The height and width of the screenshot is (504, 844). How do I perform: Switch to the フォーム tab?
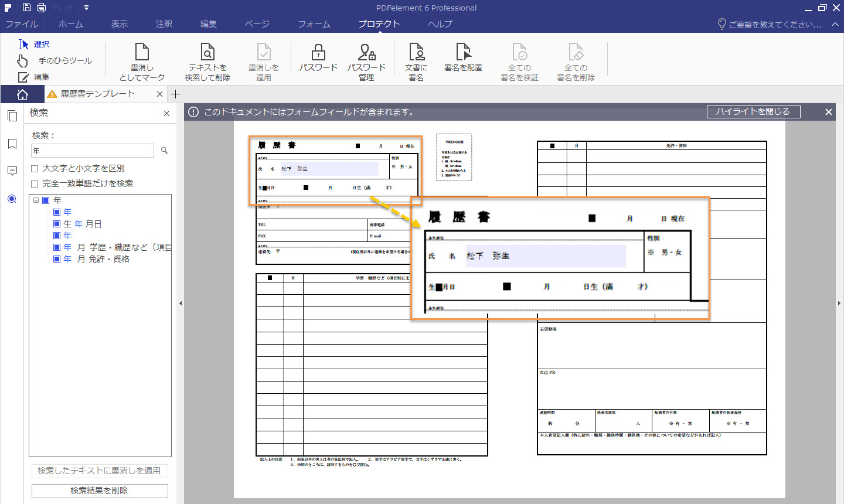(x=314, y=24)
